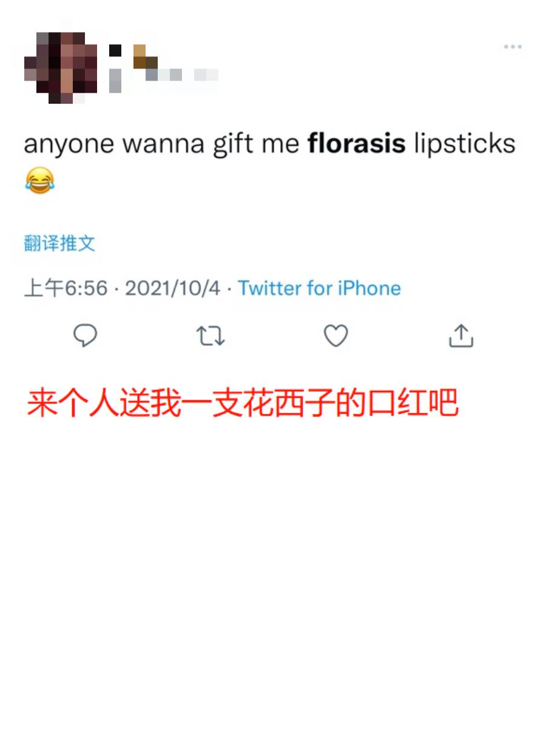
Task: Click the 2021/10/4 date text
Action: [x=172, y=288]
